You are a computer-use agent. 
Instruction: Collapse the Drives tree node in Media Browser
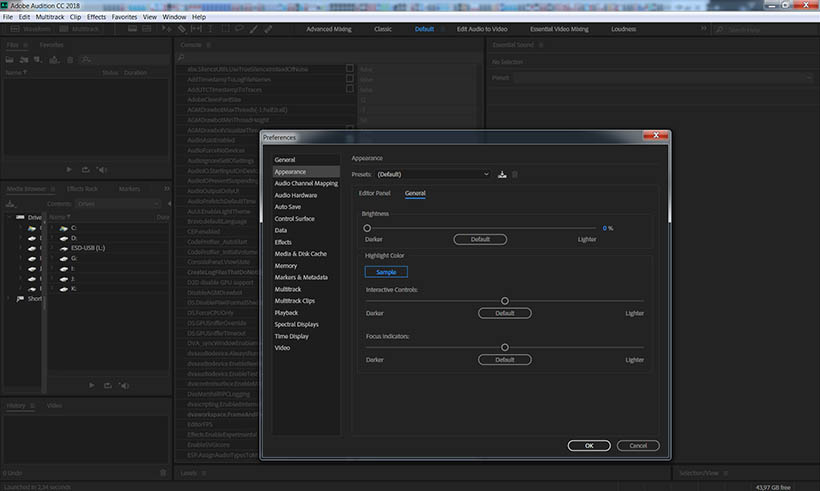[9, 217]
